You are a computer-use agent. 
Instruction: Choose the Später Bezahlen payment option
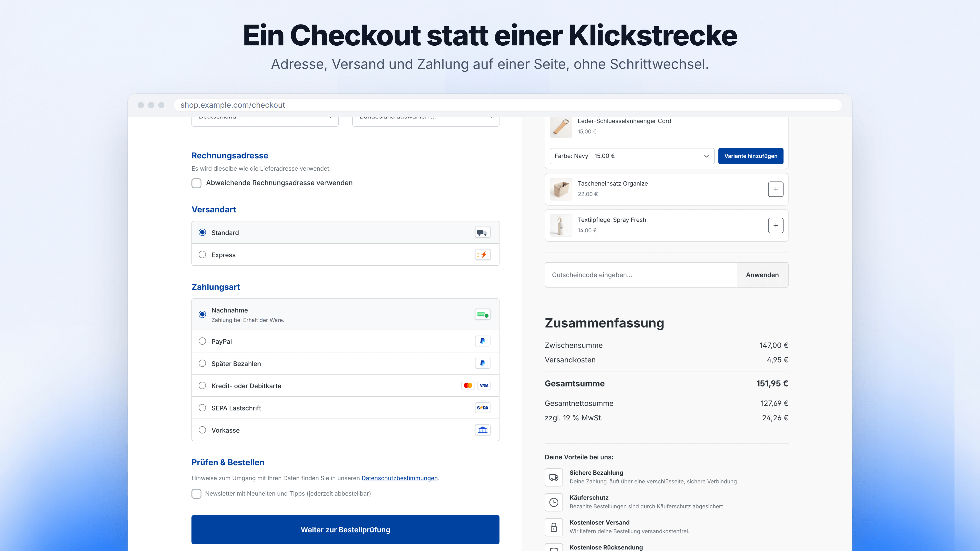[202, 363]
